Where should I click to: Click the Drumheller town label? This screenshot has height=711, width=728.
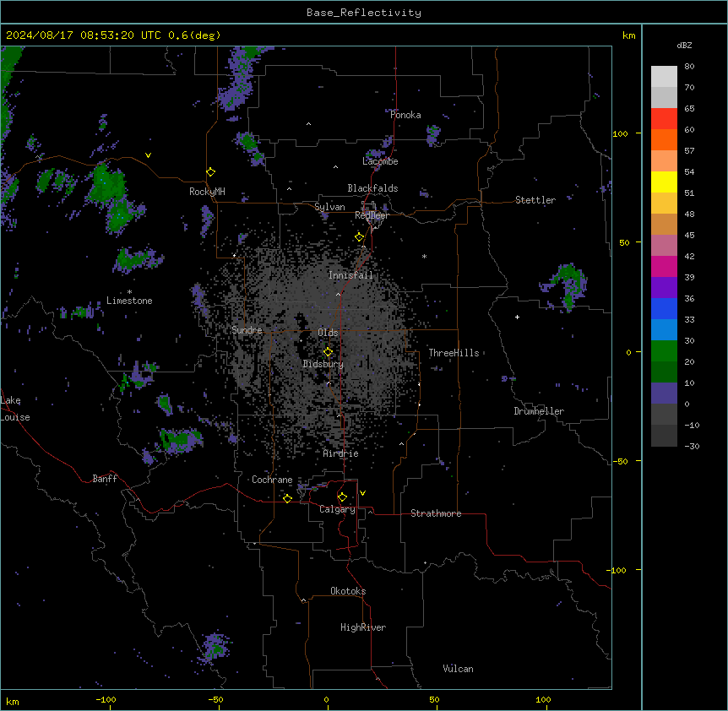(x=539, y=411)
